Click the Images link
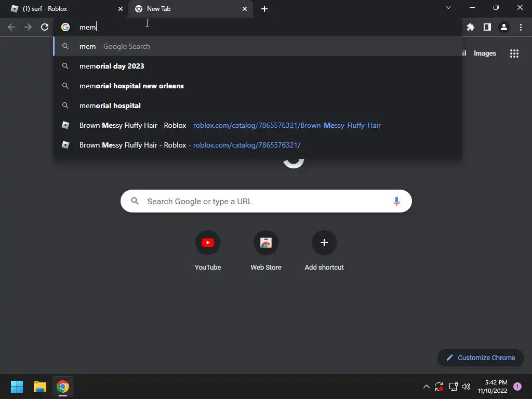 [485, 54]
